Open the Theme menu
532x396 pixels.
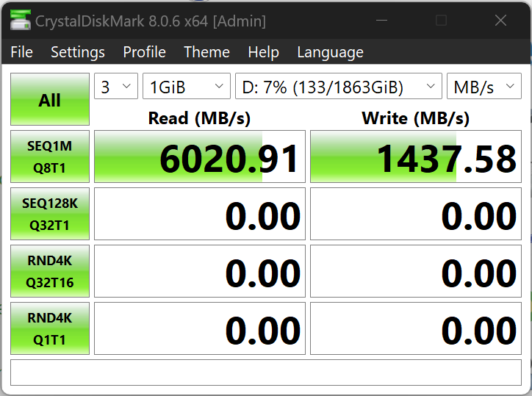pos(206,52)
